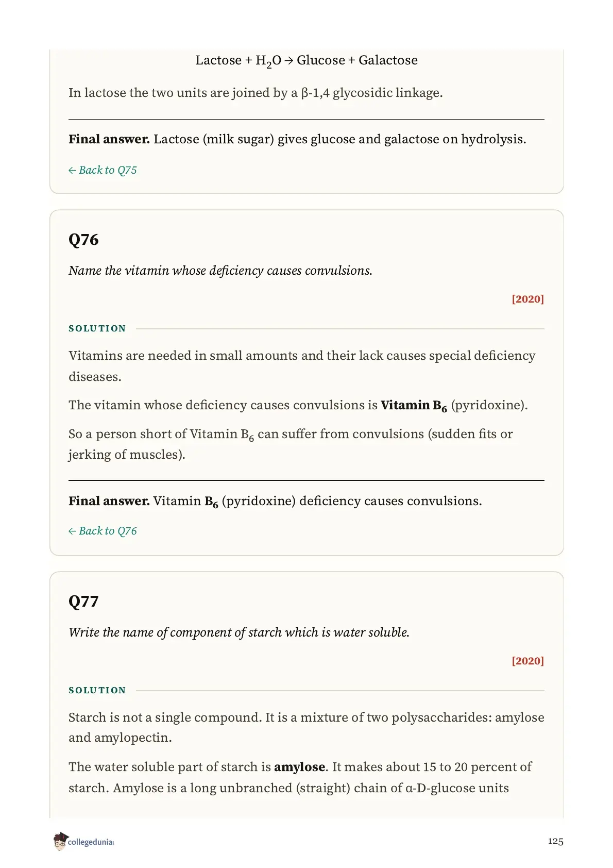Click the Back to Q75 link
Screen dimensions: 613x868
click(103, 170)
